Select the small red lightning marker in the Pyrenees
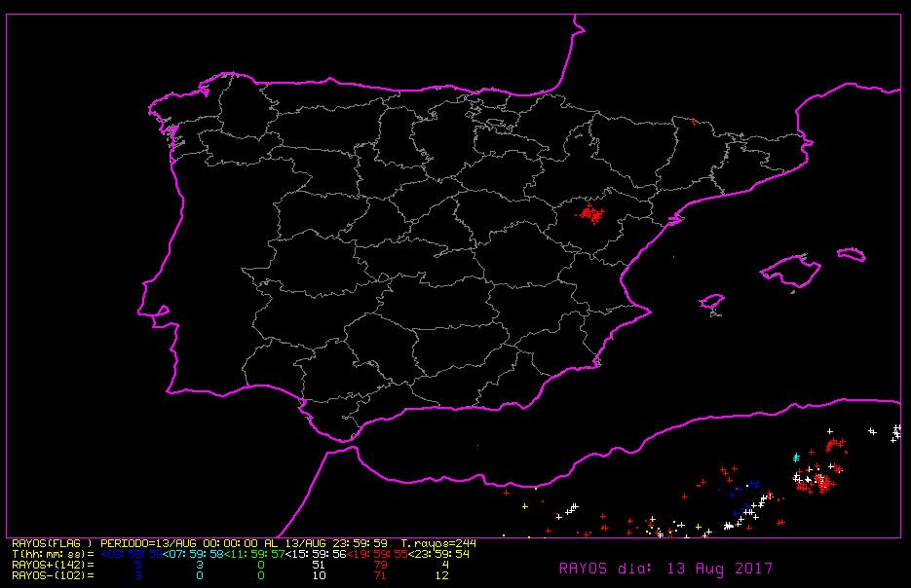Viewport: 911px width, 588px height. coord(694,122)
